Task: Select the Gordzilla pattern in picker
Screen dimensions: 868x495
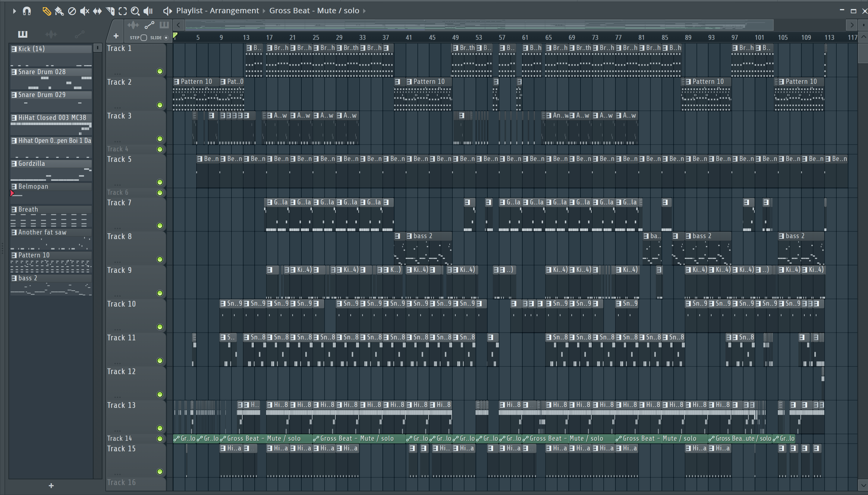Action: point(51,170)
